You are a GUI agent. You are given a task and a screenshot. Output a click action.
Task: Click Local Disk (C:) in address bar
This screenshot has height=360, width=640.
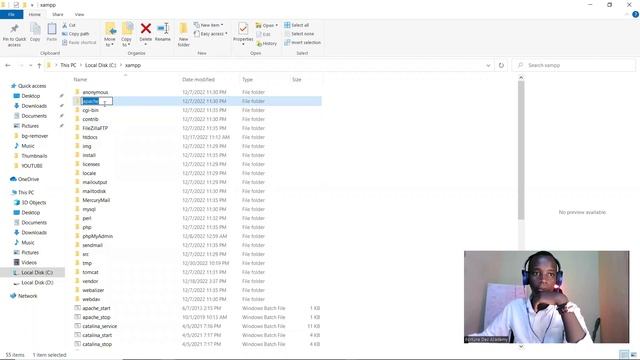pyautogui.click(x=100, y=65)
